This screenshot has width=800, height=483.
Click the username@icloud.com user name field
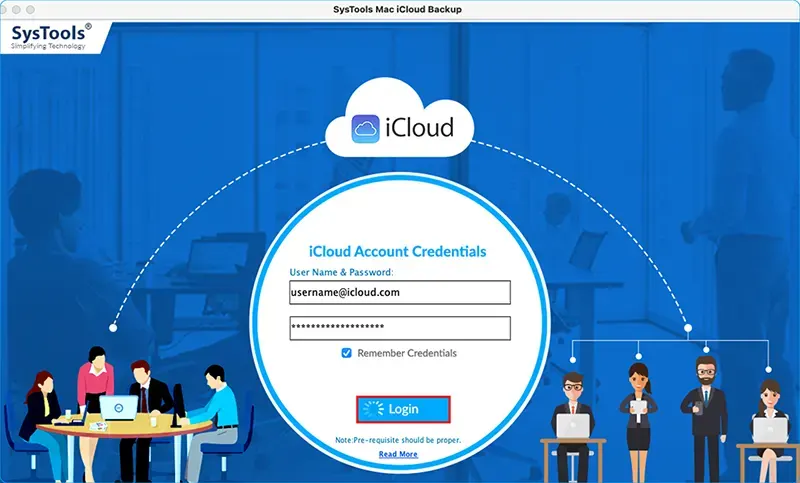click(399, 292)
